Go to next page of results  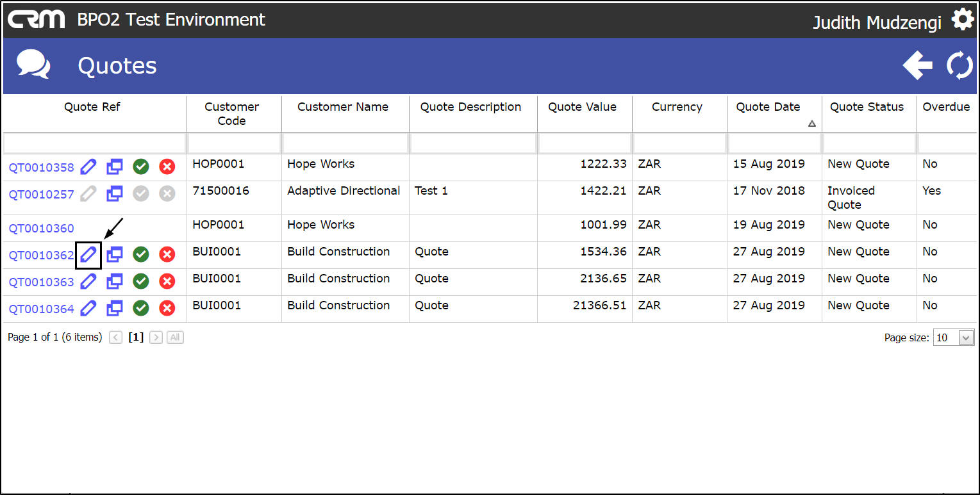(x=156, y=337)
